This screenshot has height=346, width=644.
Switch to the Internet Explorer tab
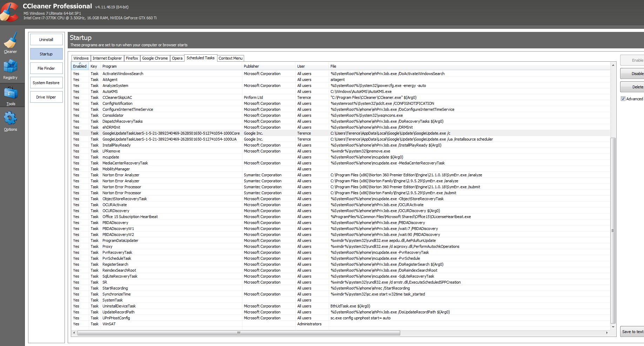point(107,58)
